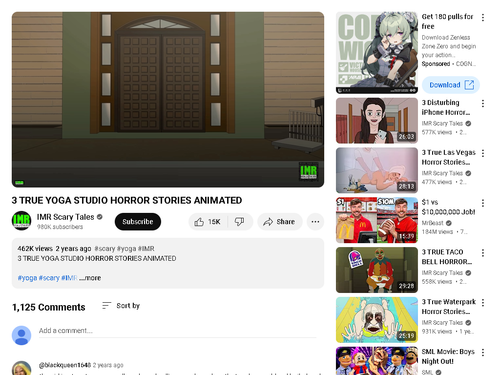Open 3 TRUE TACO BELL HORROR thumbnail
The height and width of the screenshot is (375, 500).
pyautogui.click(x=377, y=270)
